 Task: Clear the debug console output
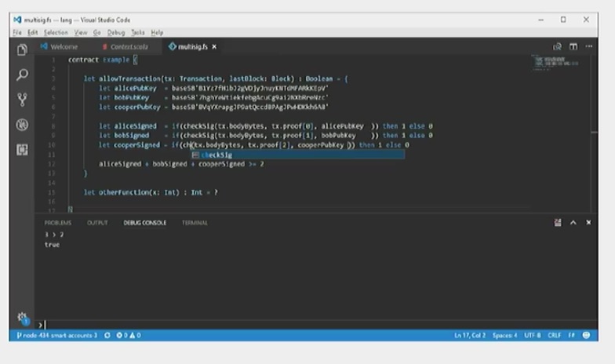click(556, 223)
